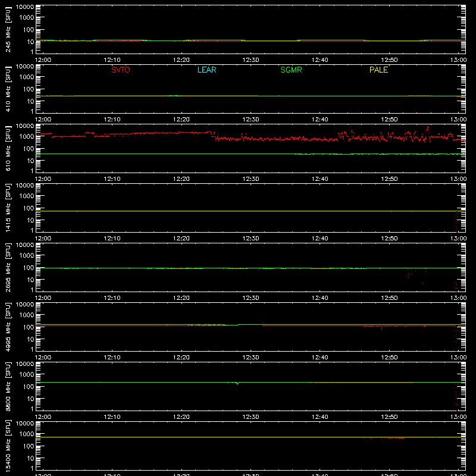Click the red SVTO station label
Viewport: 476px width, 476px height.
121,70
